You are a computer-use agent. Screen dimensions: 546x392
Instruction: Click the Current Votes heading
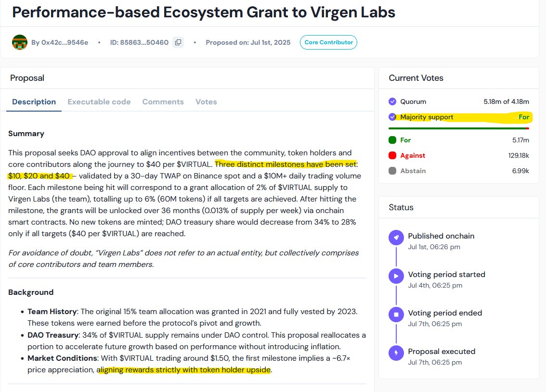(x=416, y=78)
